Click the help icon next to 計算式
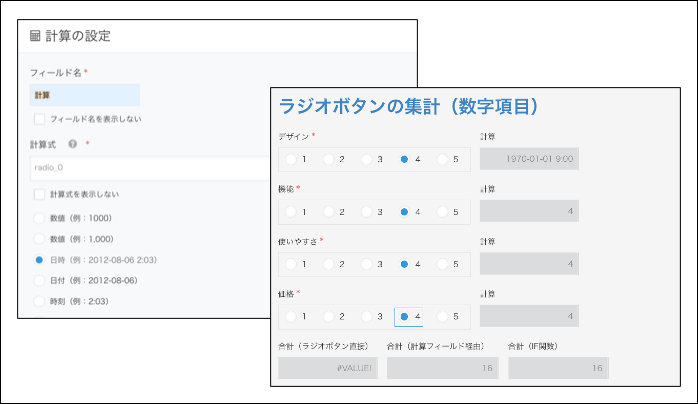 73,144
